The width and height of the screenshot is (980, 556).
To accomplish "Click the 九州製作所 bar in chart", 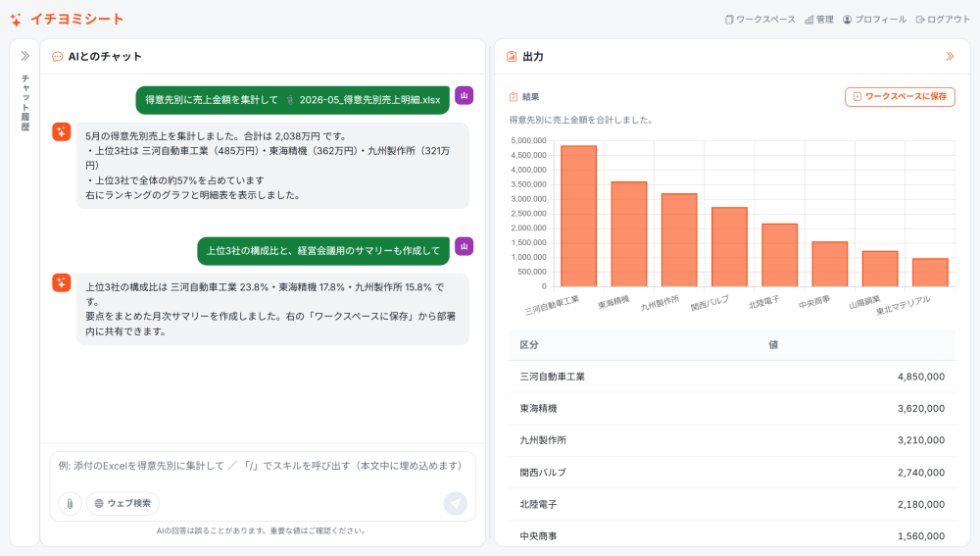I will coord(679,240).
